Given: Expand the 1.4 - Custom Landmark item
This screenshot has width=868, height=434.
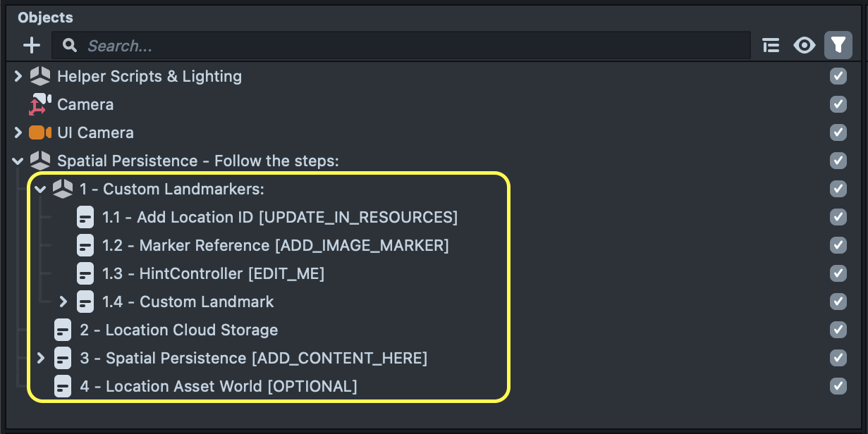Looking at the screenshot, I should click(x=63, y=302).
